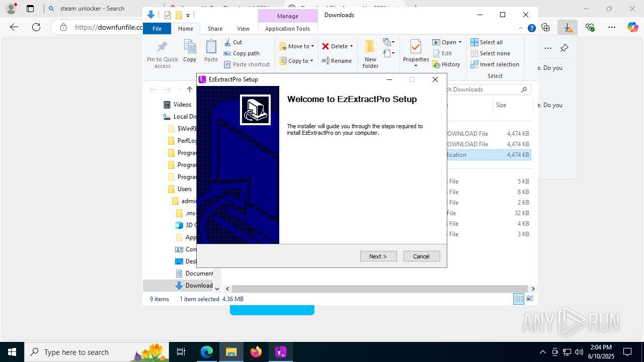Image resolution: width=644 pixels, height=362 pixels.
Task: Open the EzExtractPro taskbar icon
Action: tap(281, 352)
